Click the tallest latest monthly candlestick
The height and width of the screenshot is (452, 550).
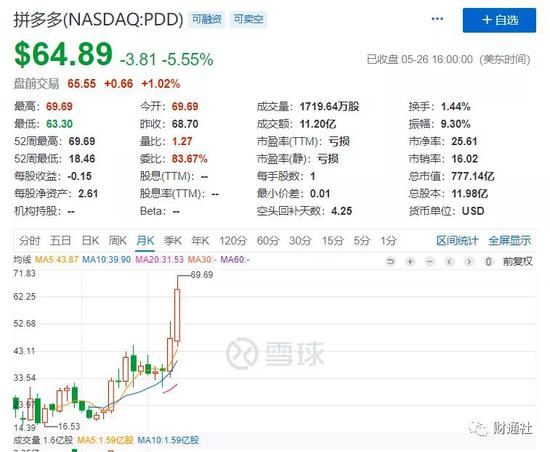tap(177, 315)
